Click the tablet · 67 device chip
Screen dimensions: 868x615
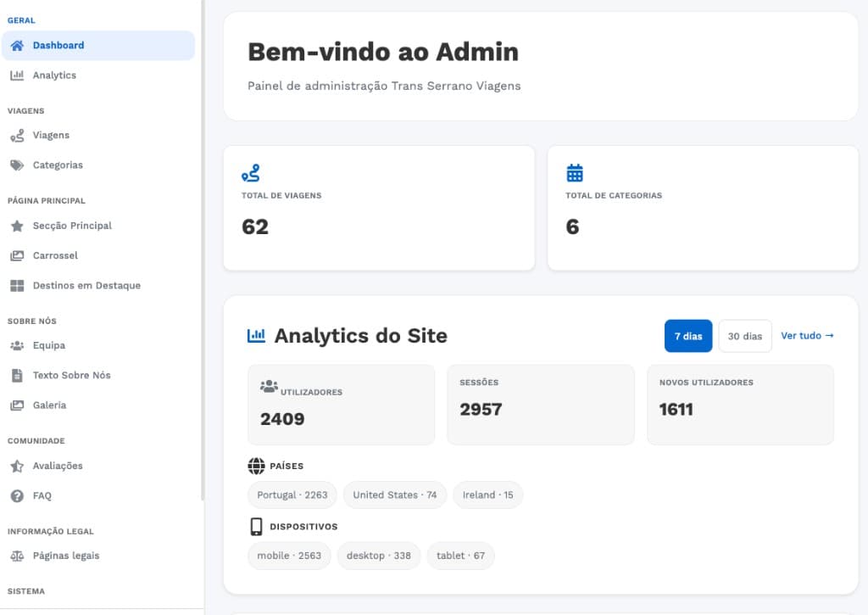(x=460, y=556)
